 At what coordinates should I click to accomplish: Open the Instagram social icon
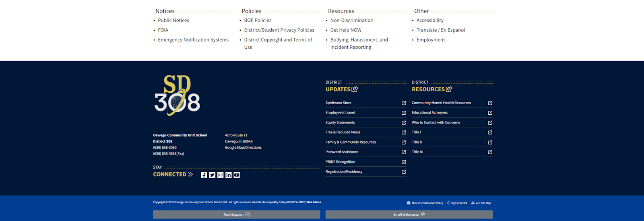coord(220,175)
